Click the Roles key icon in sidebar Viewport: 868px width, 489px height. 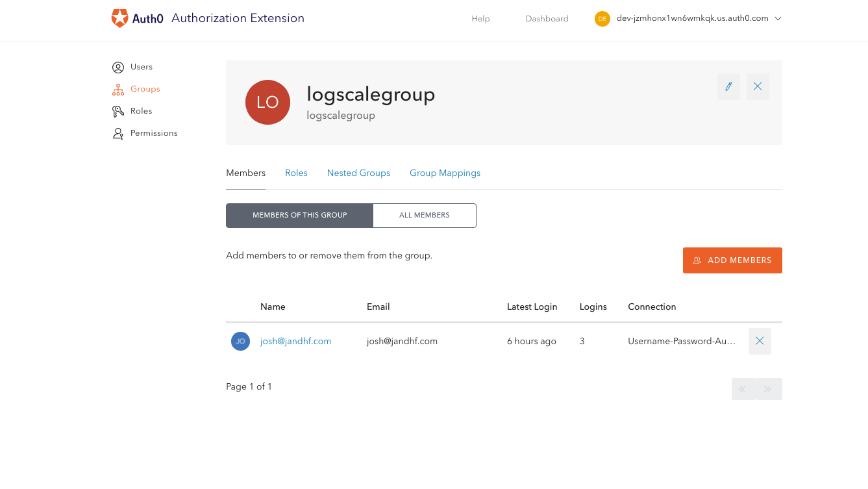pyautogui.click(x=118, y=111)
